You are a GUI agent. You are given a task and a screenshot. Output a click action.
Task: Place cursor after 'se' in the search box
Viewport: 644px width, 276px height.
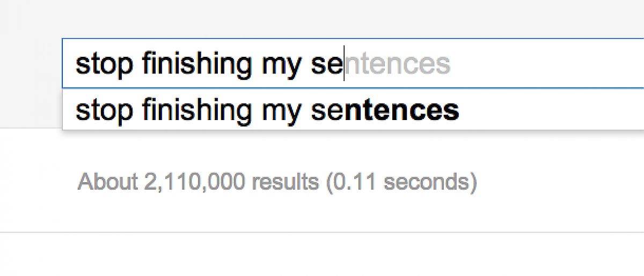coord(343,64)
